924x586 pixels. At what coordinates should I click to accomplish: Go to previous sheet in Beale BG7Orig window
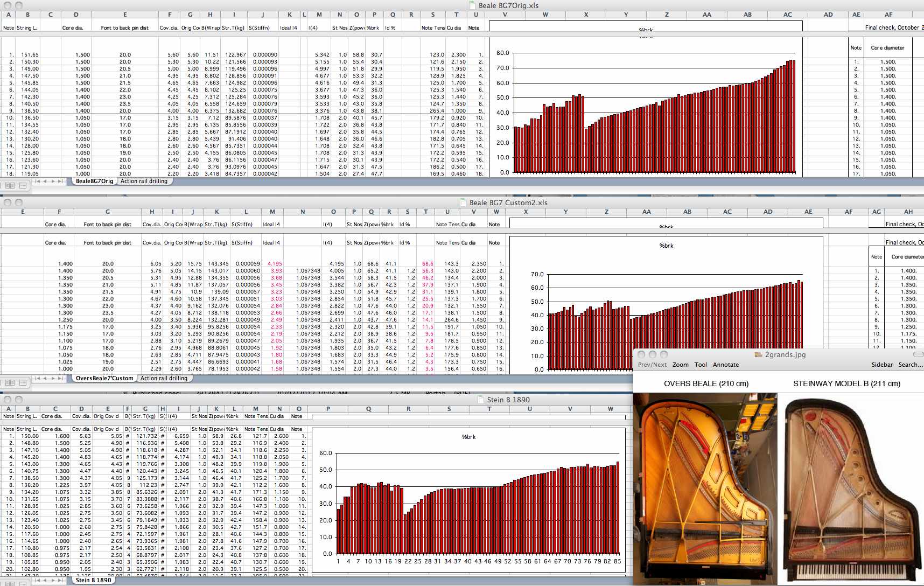click(x=46, y=182)
